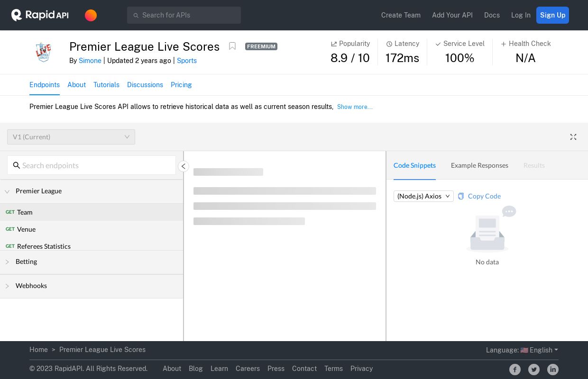
Task: Click the Popularity chart icon
Action: [x=334, y=44]
